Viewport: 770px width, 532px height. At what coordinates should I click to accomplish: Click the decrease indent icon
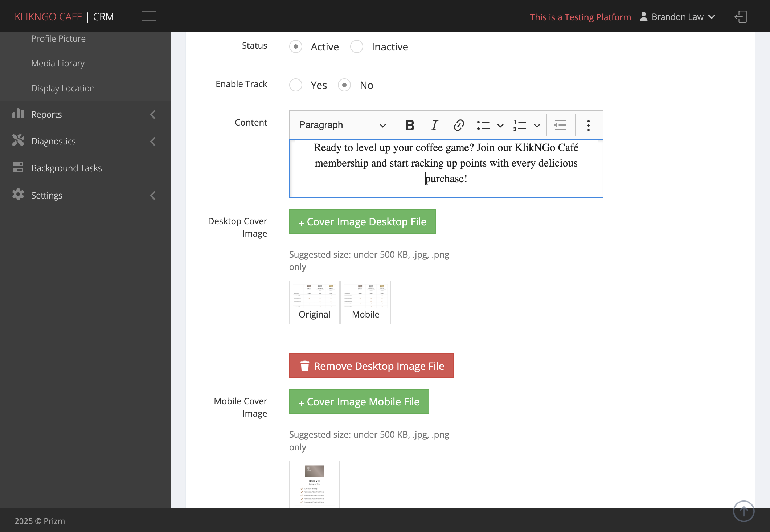[x=560, y=125]
